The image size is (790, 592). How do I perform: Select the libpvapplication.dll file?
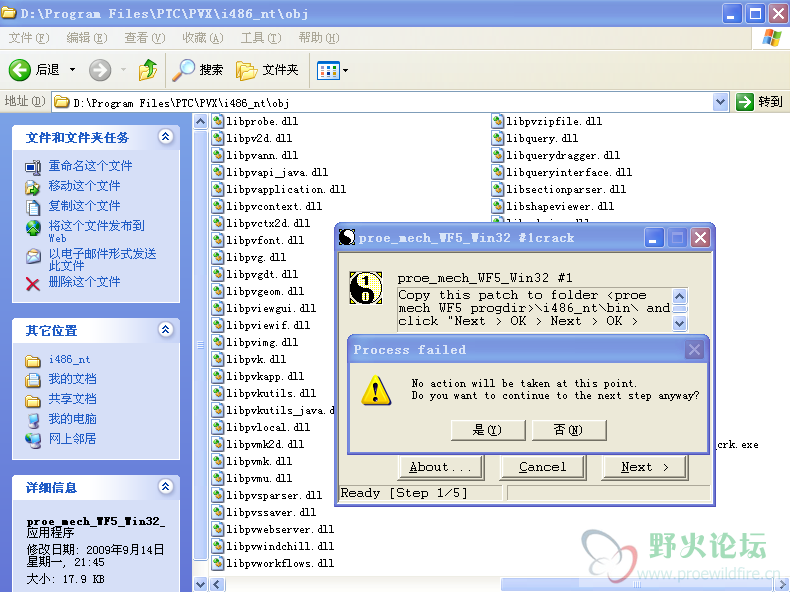[279, 189]
